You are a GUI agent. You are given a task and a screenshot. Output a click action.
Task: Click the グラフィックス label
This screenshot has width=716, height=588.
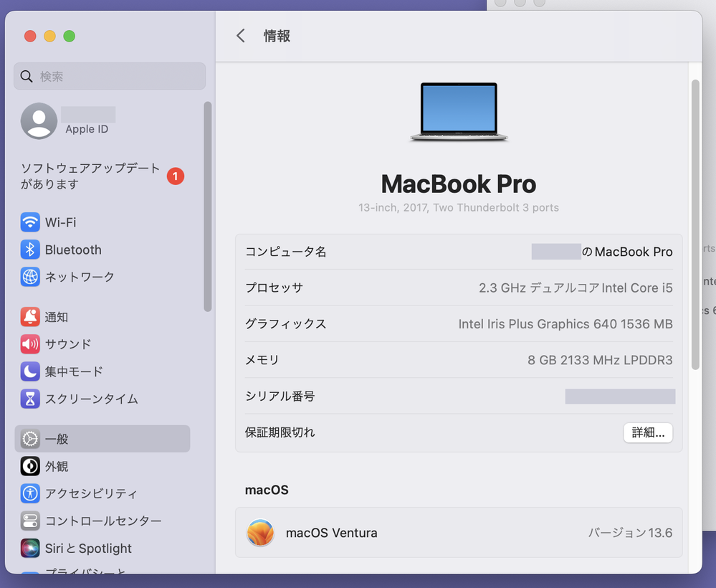[x=286, y=324]
